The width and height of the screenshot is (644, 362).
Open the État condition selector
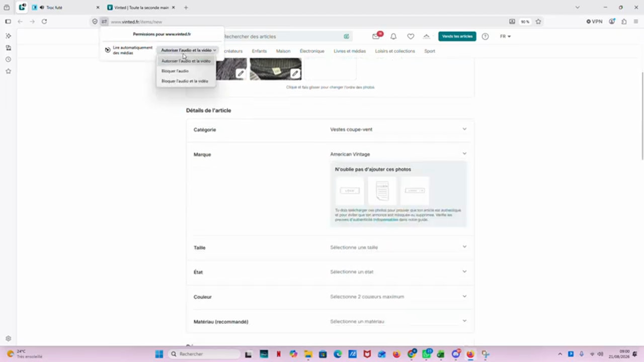tap(330, 272)
